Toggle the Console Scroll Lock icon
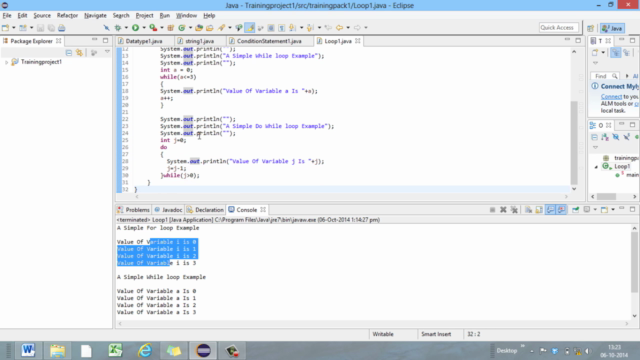The image size is (640, 360). point(539,210)
